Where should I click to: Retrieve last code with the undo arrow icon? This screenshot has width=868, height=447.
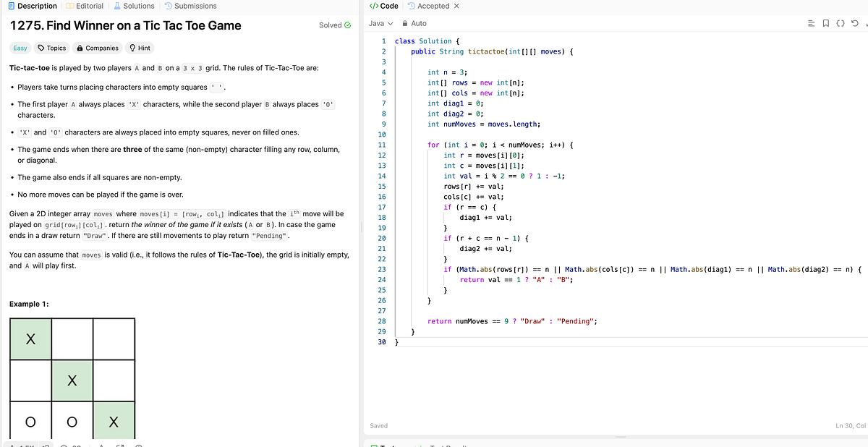[855, 22]
